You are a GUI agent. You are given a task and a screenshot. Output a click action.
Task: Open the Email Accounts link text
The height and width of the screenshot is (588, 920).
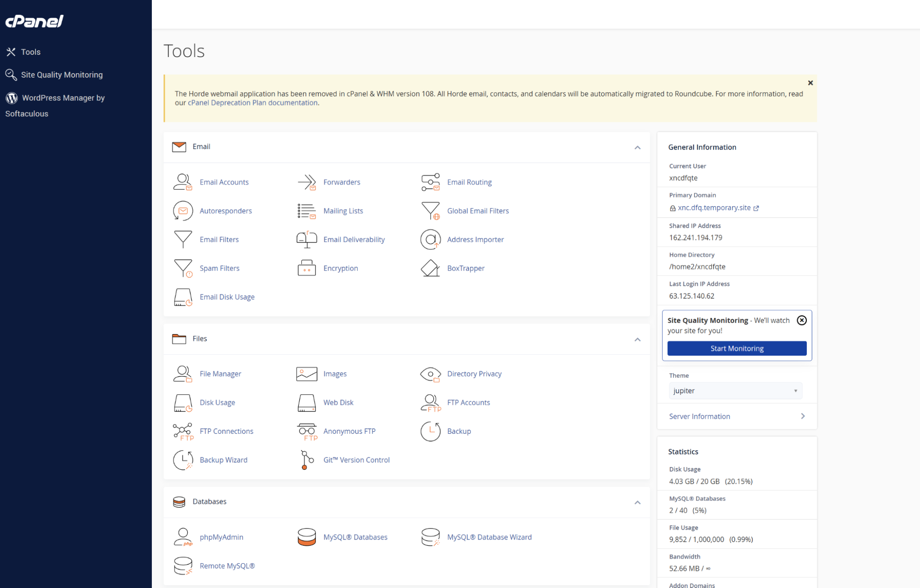pos(224,182)
